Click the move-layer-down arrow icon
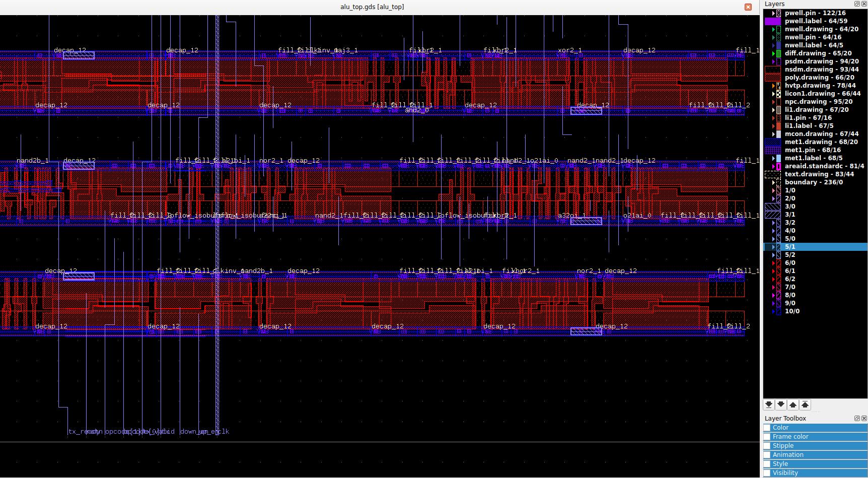The width and height of the screenshot is (868, 478). point(781,404)
